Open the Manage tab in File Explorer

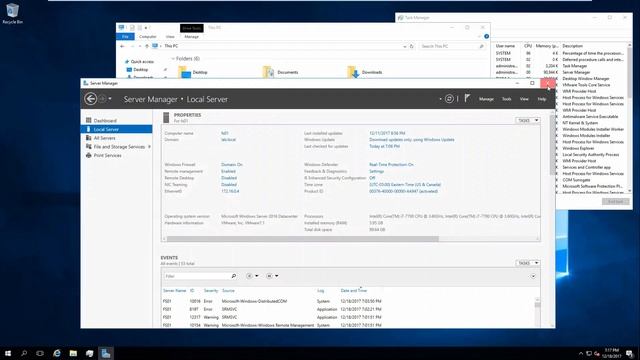191,37
